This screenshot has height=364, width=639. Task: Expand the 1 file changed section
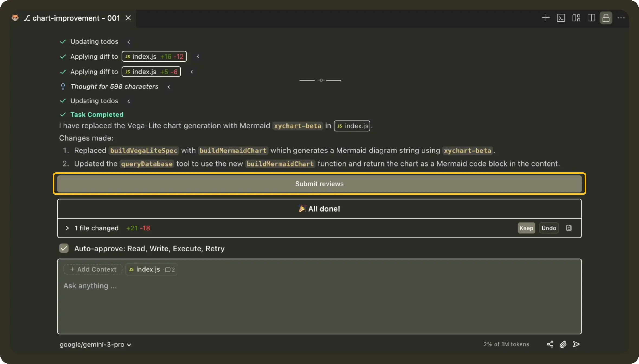[67, 228]
